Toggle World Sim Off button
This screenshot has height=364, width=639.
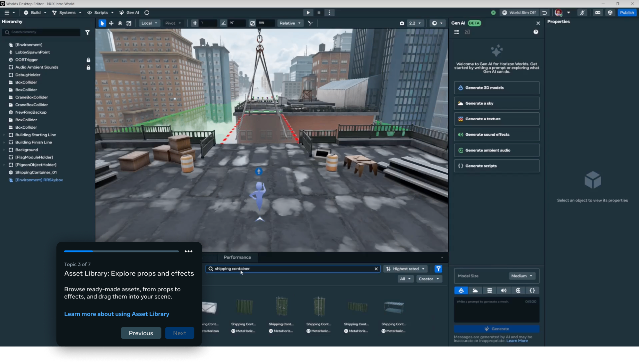coord(519,13)
